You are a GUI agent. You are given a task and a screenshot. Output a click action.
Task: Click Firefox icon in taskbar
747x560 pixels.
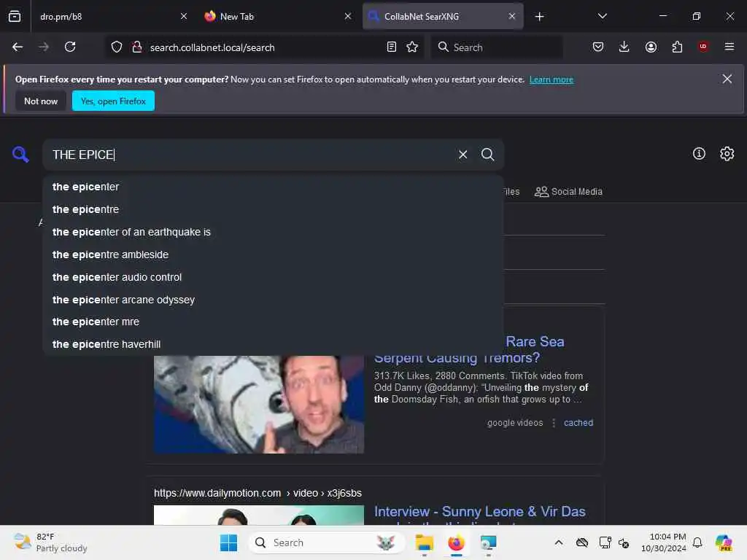(x=456, y=542)
